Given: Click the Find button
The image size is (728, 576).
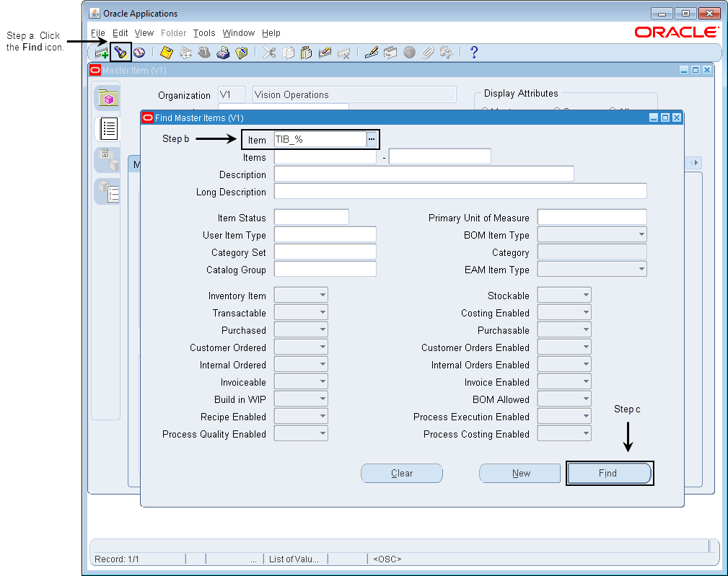Looking at the screenshot, I should pyautogui.click(x=609, y=473).
